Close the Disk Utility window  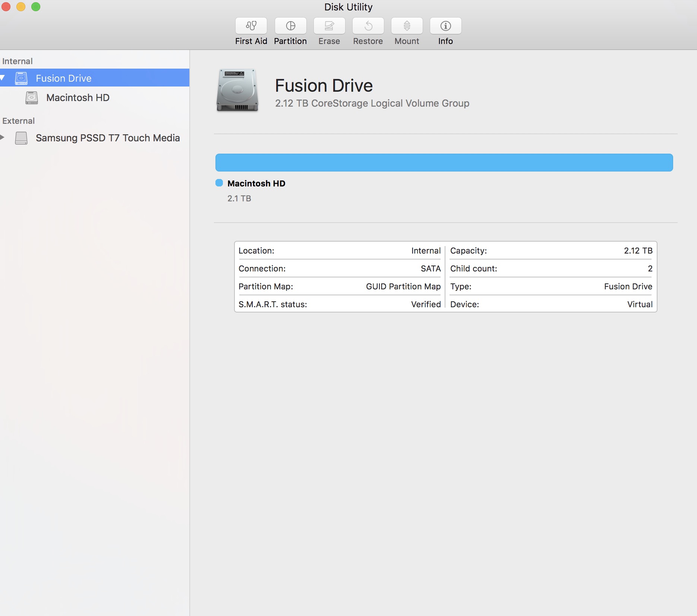click(x=6, y=7)
